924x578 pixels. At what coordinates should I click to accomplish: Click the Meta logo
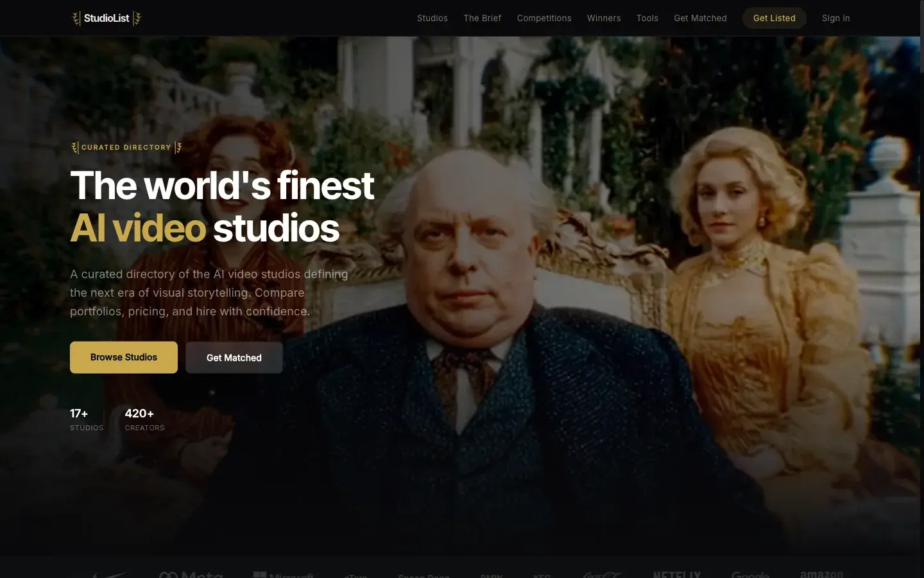click(190, 575)
